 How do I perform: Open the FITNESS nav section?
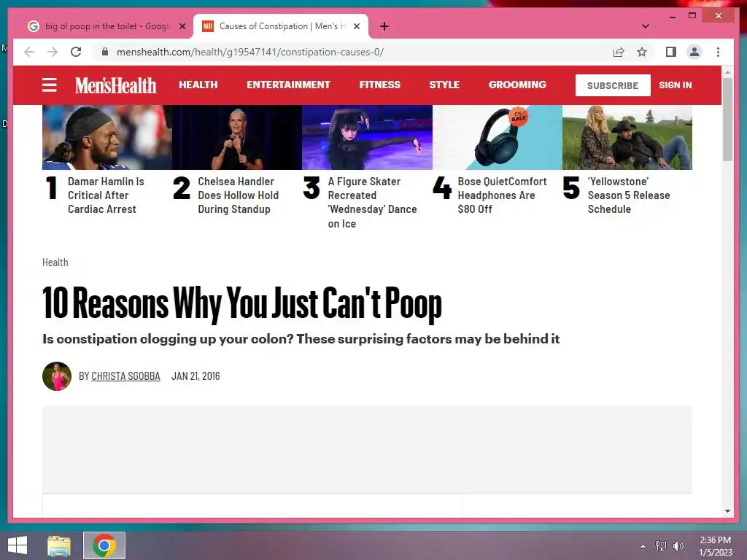(379, 85)
